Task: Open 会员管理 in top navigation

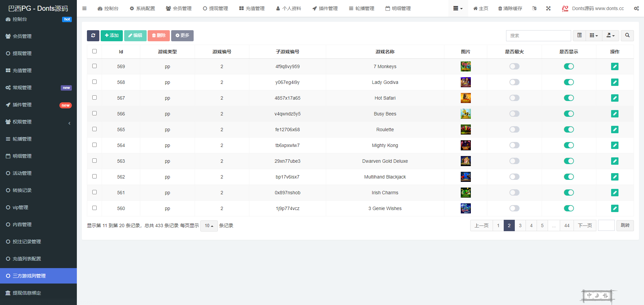Action: pyautogui.click(x=179, y=8)
